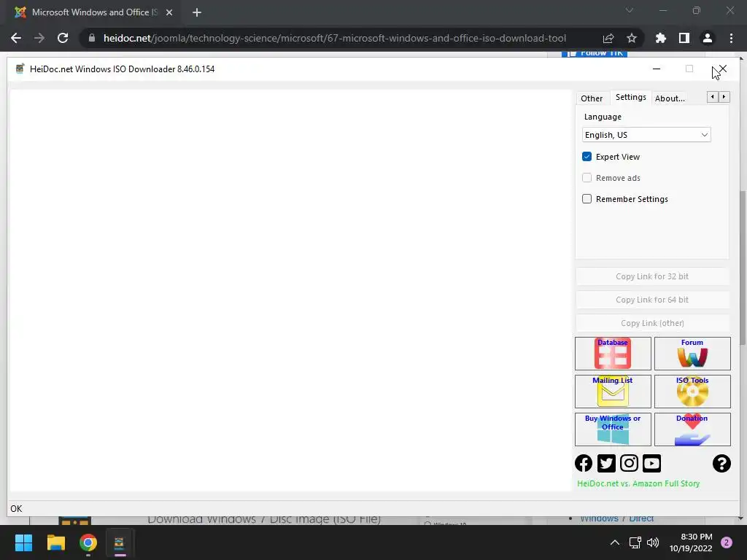Click the Chrome tab search chevron
Screen dimensions: 747x560
point(630,10)
